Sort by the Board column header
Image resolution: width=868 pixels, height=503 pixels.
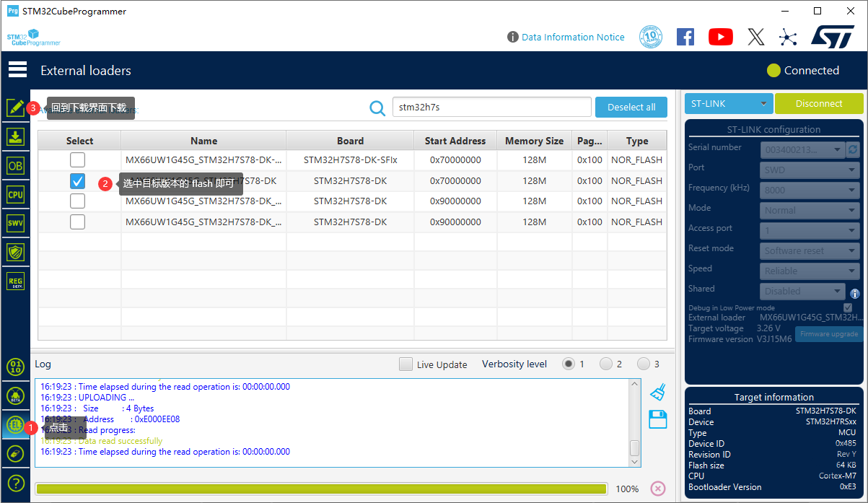pyautogui.click(x=350, y=141)
